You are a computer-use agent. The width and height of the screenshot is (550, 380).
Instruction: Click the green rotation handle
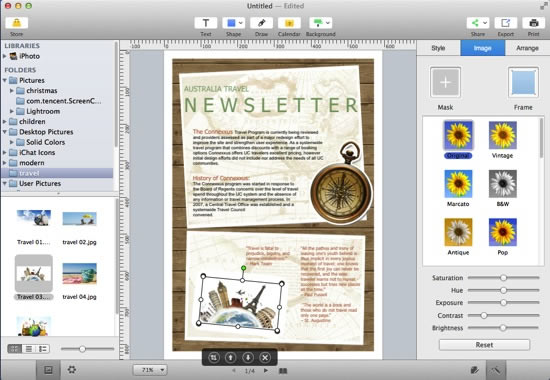tap(244, 268)
